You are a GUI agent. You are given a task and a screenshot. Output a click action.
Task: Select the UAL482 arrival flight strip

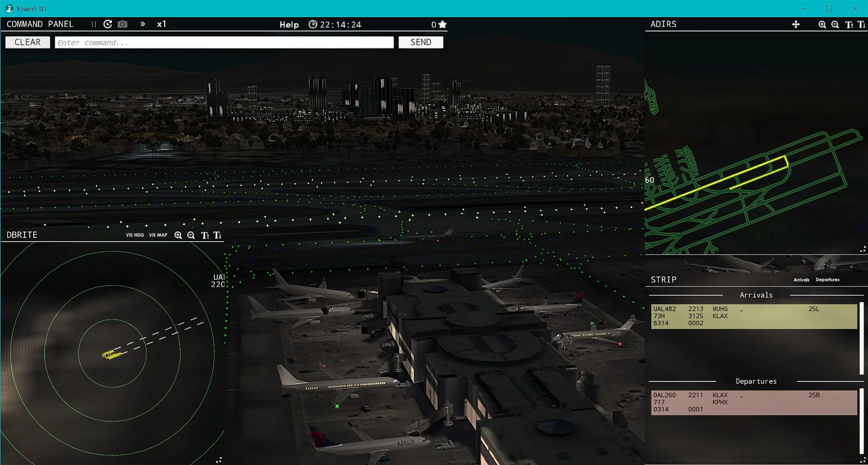coord(754,316)
